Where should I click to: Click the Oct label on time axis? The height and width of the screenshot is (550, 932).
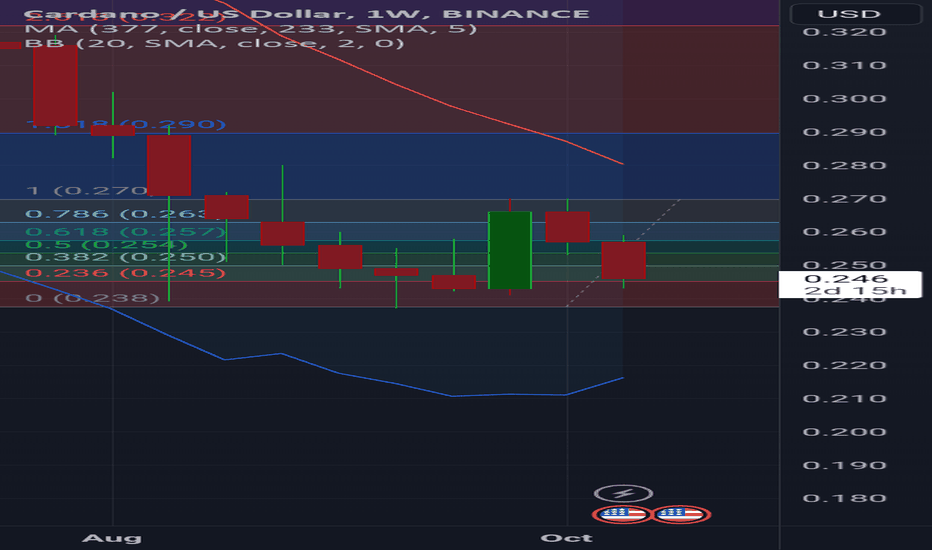click(x=566, y=538)
